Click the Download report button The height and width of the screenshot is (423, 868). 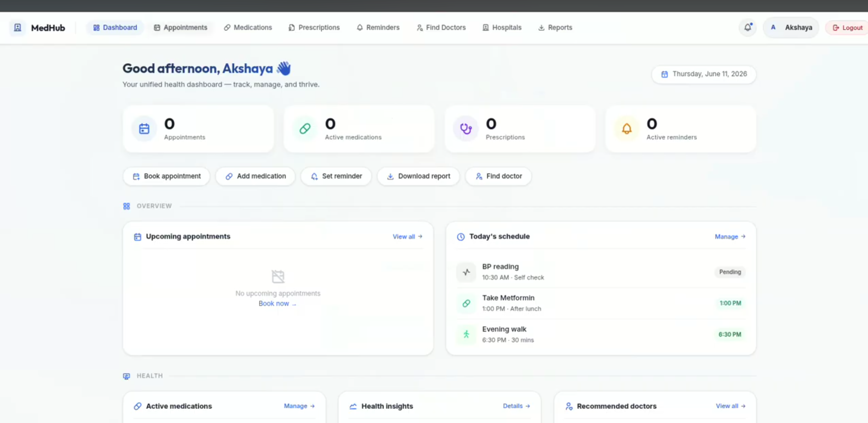[418, 176]
